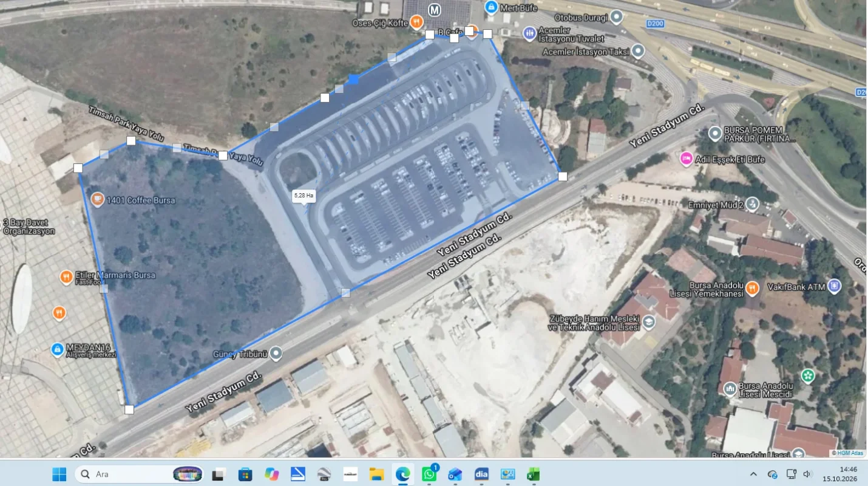
Task: Open the volume control in system tray
Action: pos(807,474)
